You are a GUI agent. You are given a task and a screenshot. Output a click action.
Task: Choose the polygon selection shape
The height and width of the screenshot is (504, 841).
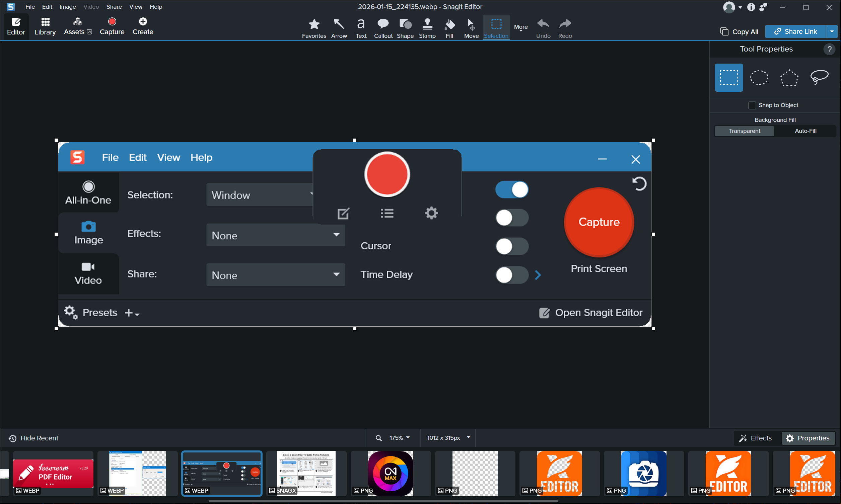[789, 78]
